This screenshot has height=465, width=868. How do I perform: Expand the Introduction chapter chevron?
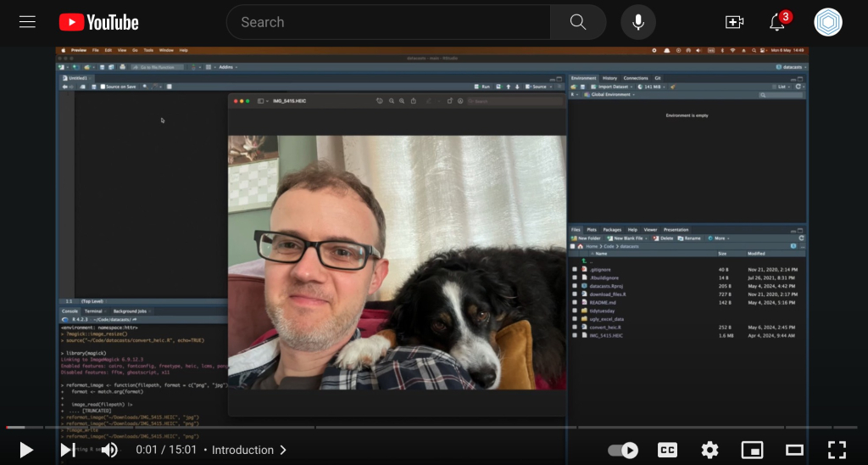pyautogui.click(x=283, y=450)
